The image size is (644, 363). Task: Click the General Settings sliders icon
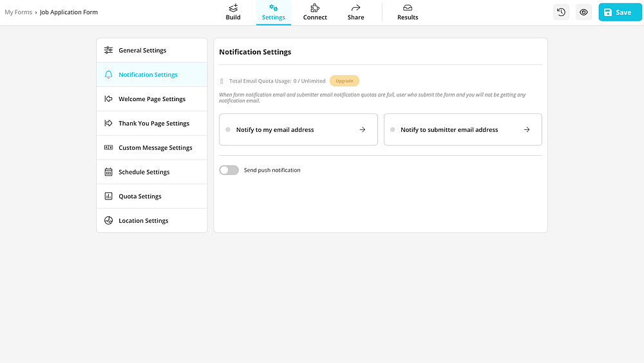click(108, 50)
